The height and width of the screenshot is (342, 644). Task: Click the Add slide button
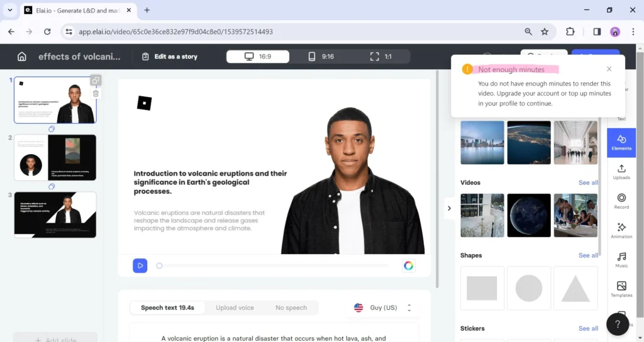[x=55, y=339]
